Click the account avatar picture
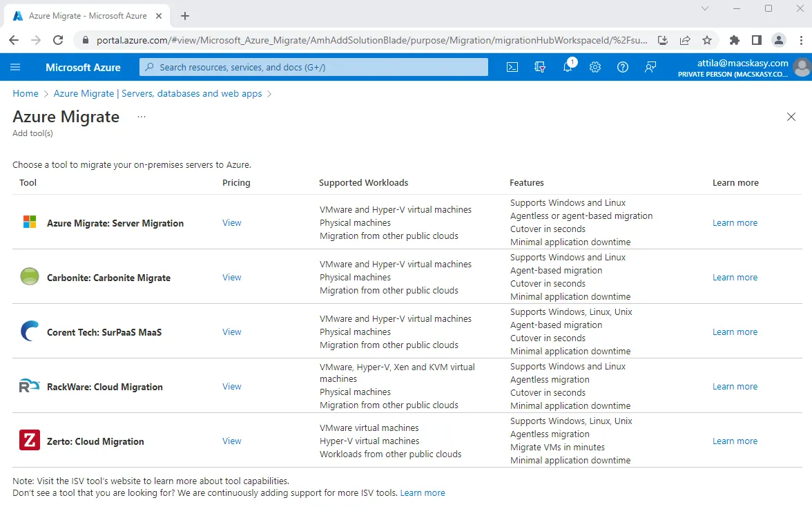This screenshot has height=509, width=812. point(802,67)
